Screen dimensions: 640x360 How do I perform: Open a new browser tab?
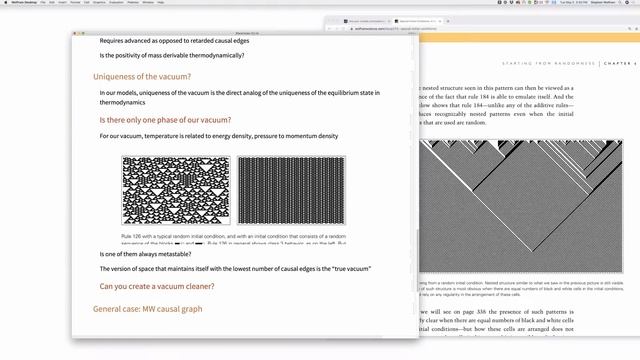[448, 21]
